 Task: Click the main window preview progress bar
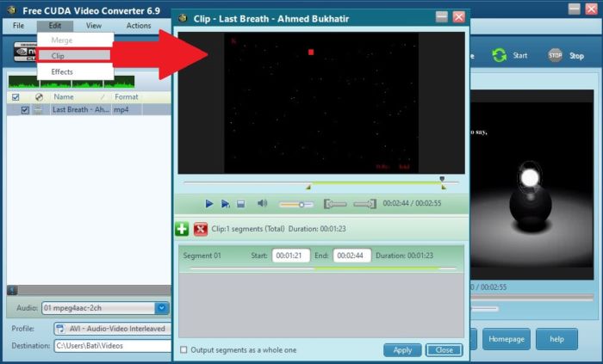(532, 297)
